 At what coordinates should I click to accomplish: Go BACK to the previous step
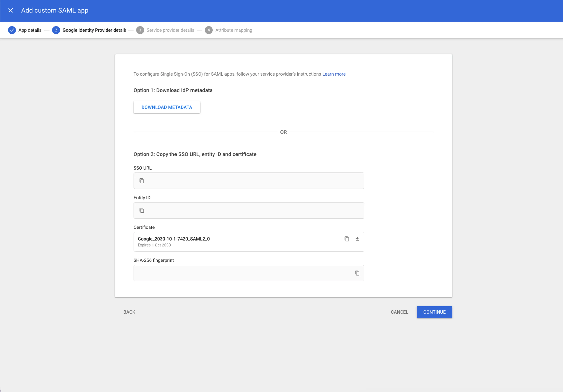coord(129,312)
